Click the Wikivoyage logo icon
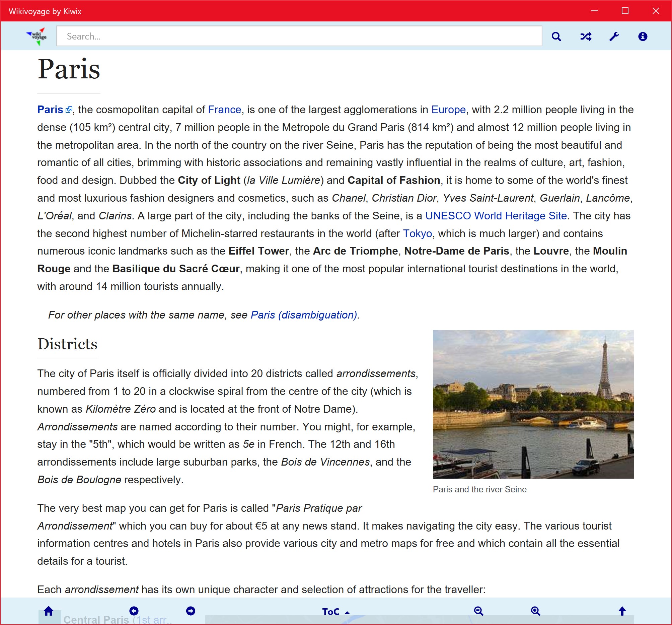Image resolution: width=672 pixels, height=625 pixels. pyautogui.click(x=36, y=36)
